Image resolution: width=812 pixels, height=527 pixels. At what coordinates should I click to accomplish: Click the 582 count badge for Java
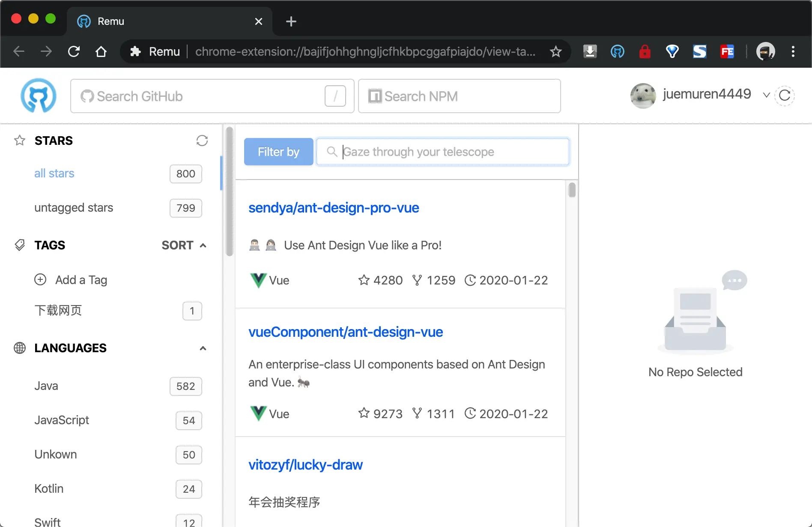(x=186, y=386)
